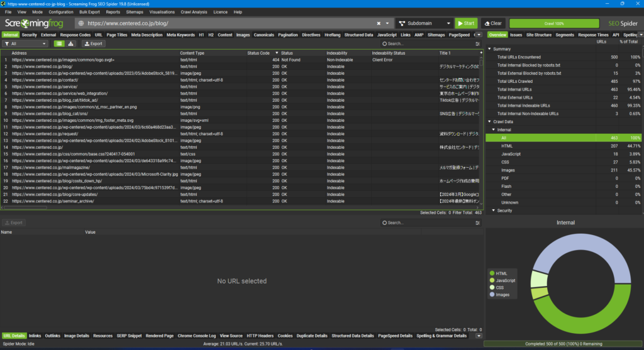Open the SERP Snippet bottom tab
Screen dimensions: 644x350
tap(129, 336)
